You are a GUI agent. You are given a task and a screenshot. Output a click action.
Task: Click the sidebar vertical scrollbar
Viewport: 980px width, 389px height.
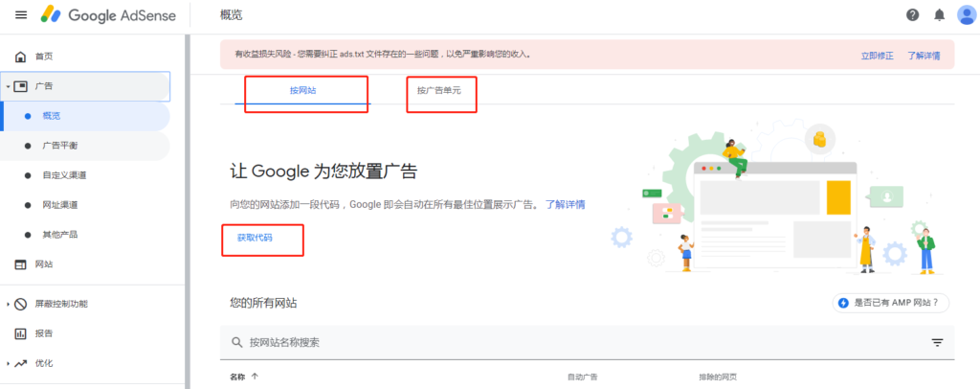tap(187, 212)
